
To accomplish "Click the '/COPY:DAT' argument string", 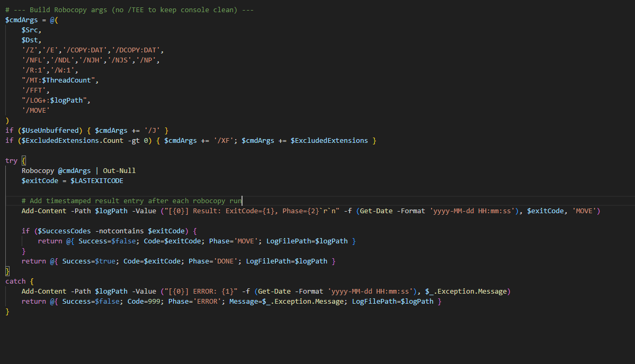I will [85, 50].
